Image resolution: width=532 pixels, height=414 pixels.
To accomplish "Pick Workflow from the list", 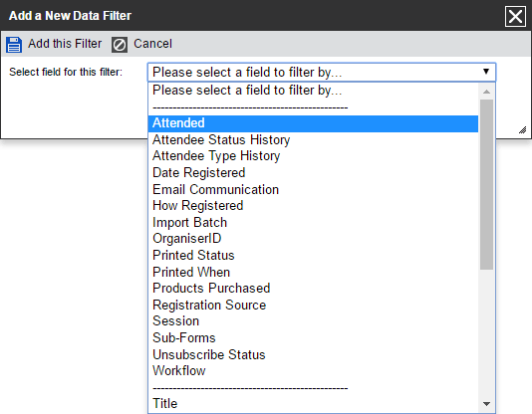I will [313, 370].
